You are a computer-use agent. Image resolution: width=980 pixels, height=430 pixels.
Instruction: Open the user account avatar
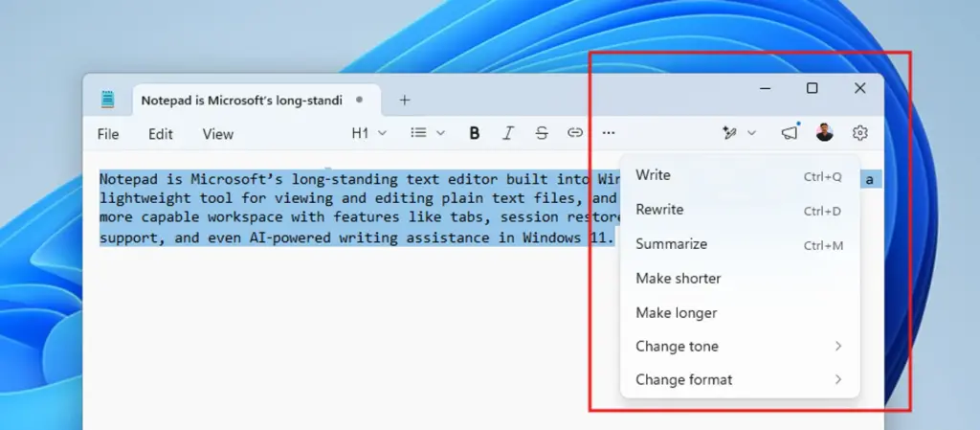pyautogui.click(x=824, y=132)
